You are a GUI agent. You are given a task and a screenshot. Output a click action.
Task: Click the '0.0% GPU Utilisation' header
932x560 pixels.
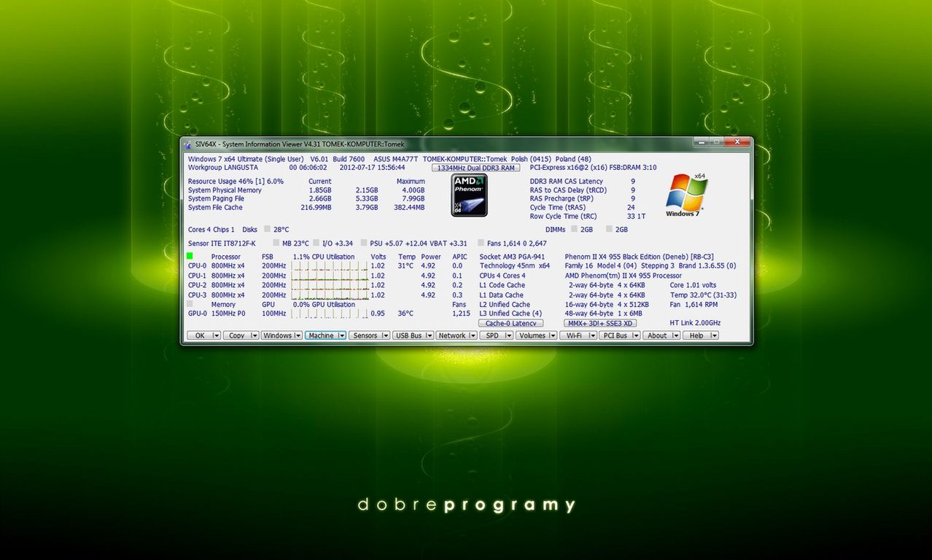[x=324, y=304]
